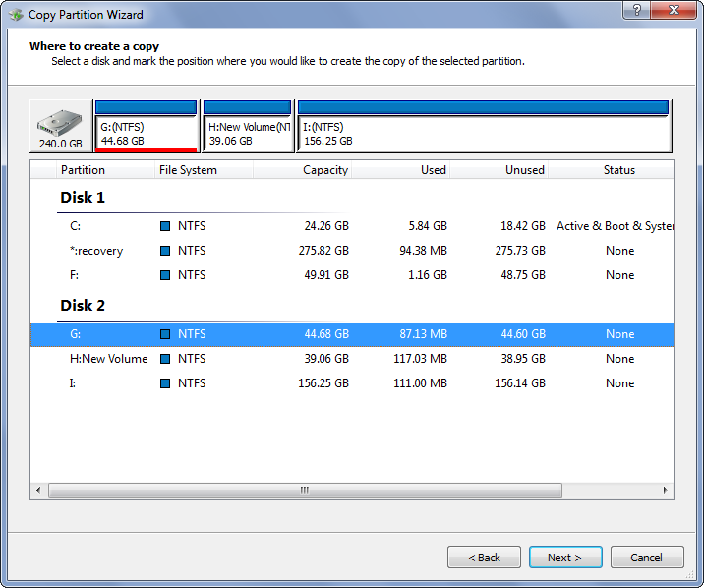Click the Copy Partition Wizard title icon
704x588 pixels.
pyautogui.click(x=16, y=15)
